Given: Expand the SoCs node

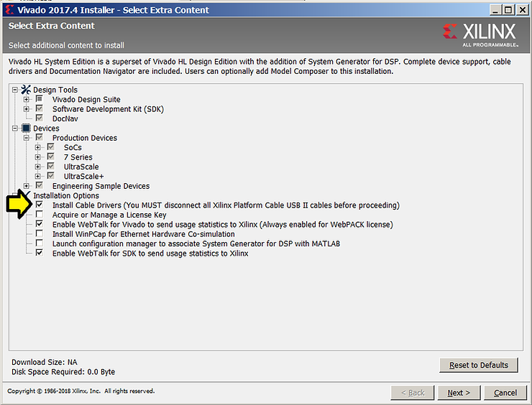Looking at the screenshot, I should 37,147.
